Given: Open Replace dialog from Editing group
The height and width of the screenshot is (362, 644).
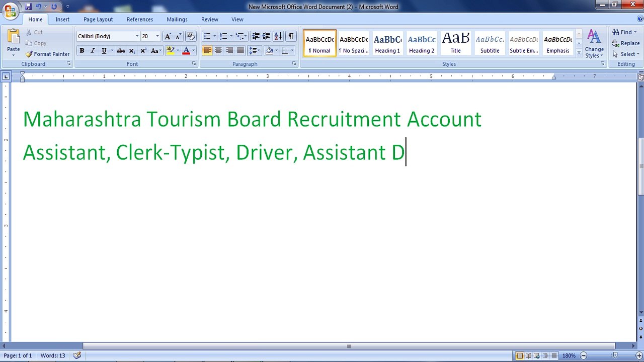Looking at the screenshot, I should click(626, 43).
